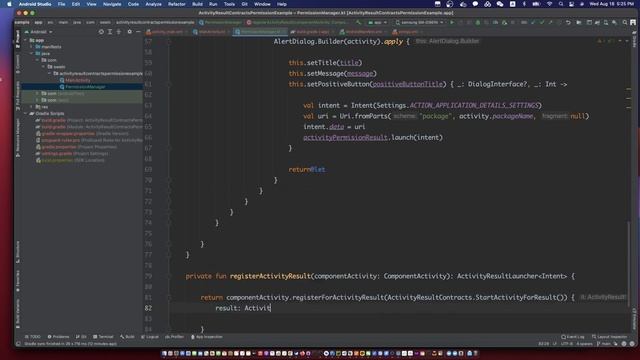Collapse the java folder
The width and height of the screenshot is (640, 360).
[x=31, y=53]
